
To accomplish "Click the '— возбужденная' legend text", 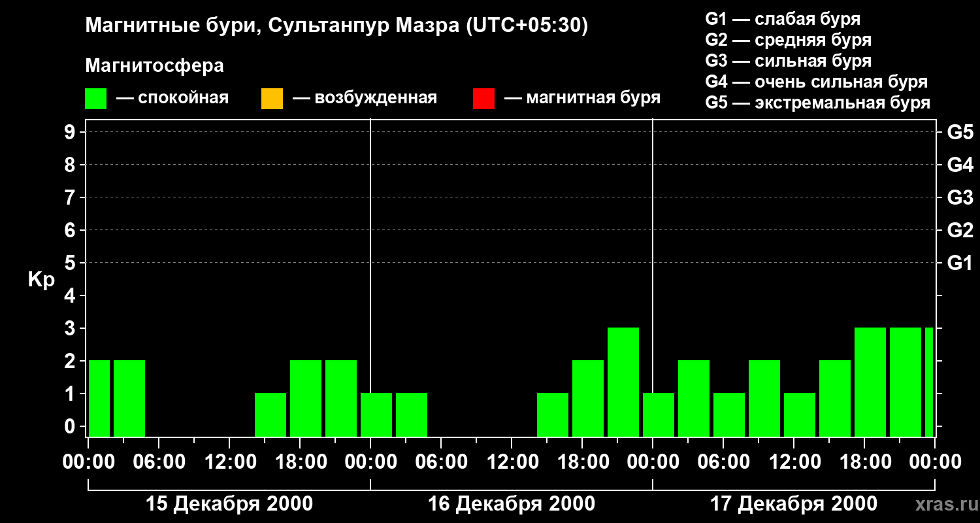I will point(365,99).
